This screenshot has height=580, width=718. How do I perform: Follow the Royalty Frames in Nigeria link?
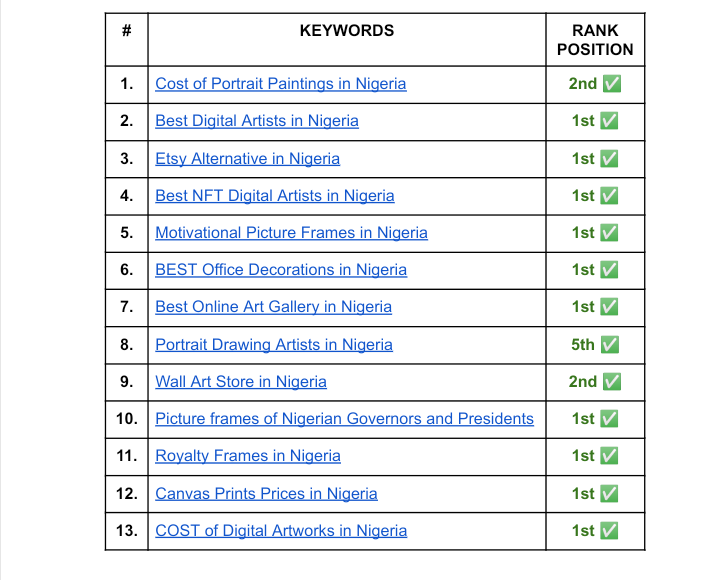coord(247,456)
